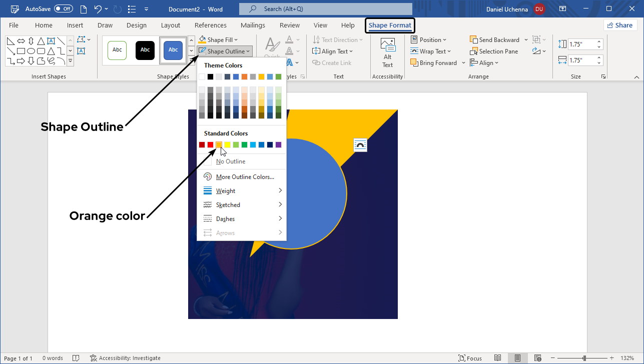This screenshot has width=644, height=364.
Task: Click the Edit Shape icon
Action: 82,40
